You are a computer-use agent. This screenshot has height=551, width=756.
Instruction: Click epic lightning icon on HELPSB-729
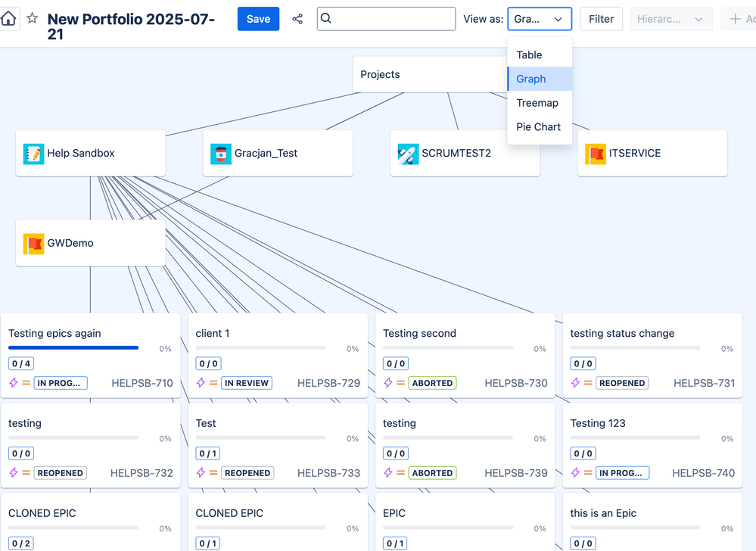pos(201,383)
